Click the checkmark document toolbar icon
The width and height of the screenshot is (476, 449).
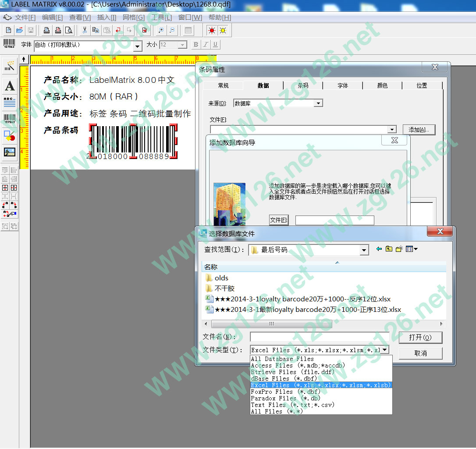click(x=145, y=30)
